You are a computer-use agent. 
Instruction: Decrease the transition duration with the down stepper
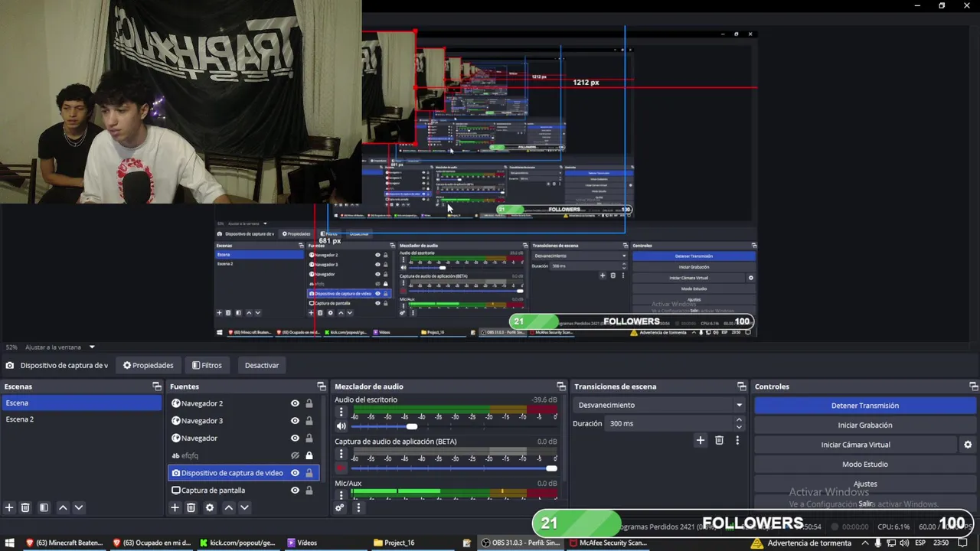coord(739,426)
